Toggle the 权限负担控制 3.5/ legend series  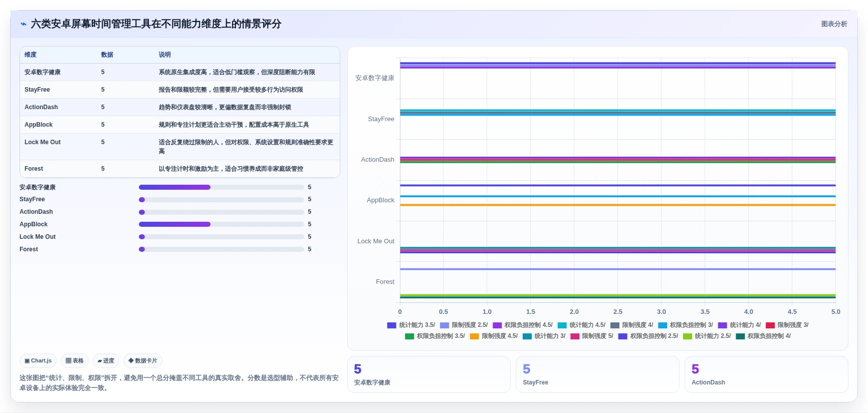435,336
